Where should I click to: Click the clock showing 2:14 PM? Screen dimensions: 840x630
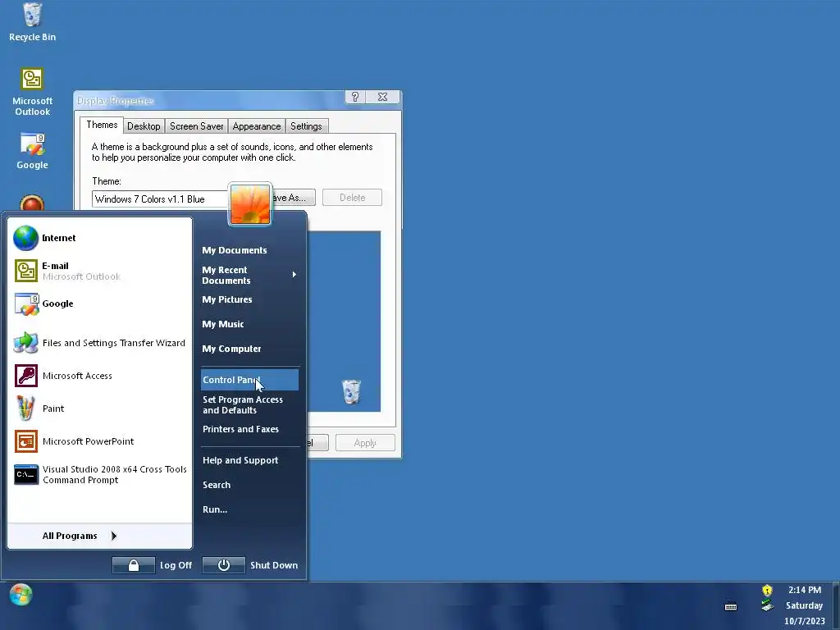coord(804,590)
